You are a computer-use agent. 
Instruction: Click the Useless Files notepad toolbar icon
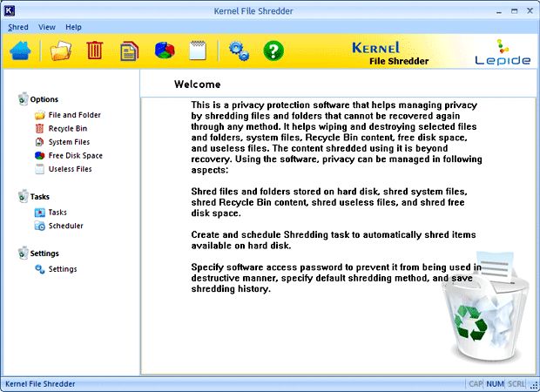coord(197,51)
